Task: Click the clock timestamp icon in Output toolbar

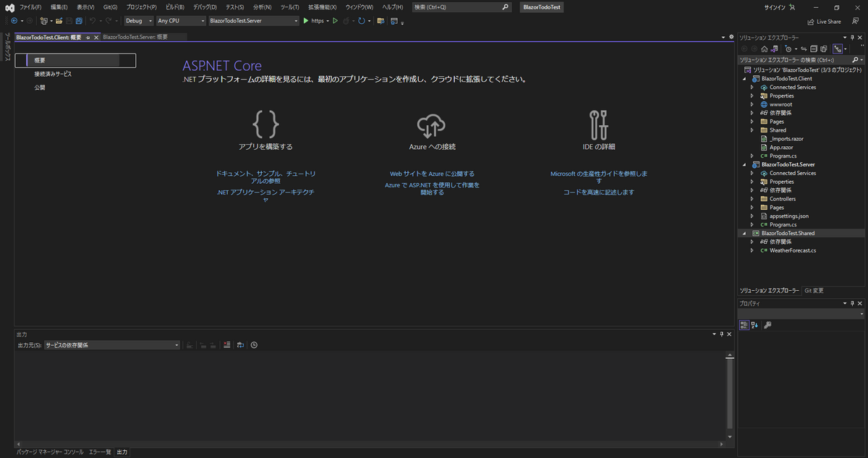Action: coord(254,345)
